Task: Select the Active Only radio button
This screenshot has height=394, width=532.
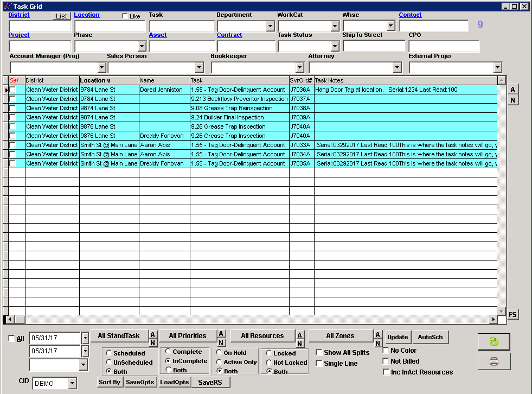Action: [x=219, y=362]
